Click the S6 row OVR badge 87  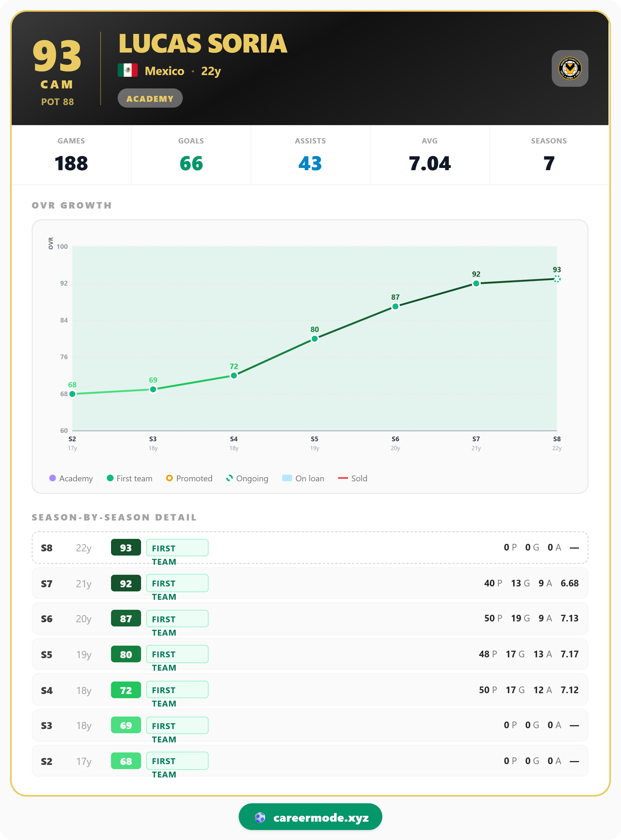click(x=126, y=618)
